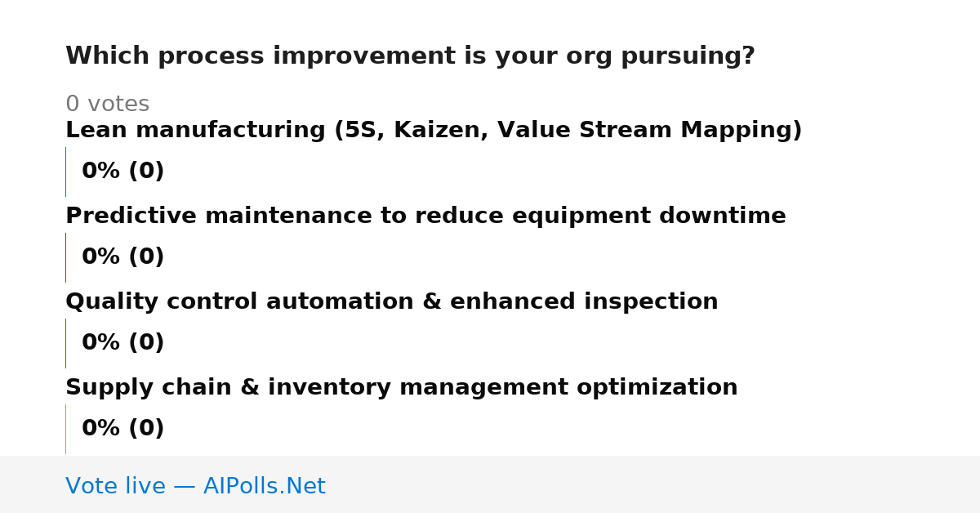Choose the Supply chain & inventory option

pos(402,388)
